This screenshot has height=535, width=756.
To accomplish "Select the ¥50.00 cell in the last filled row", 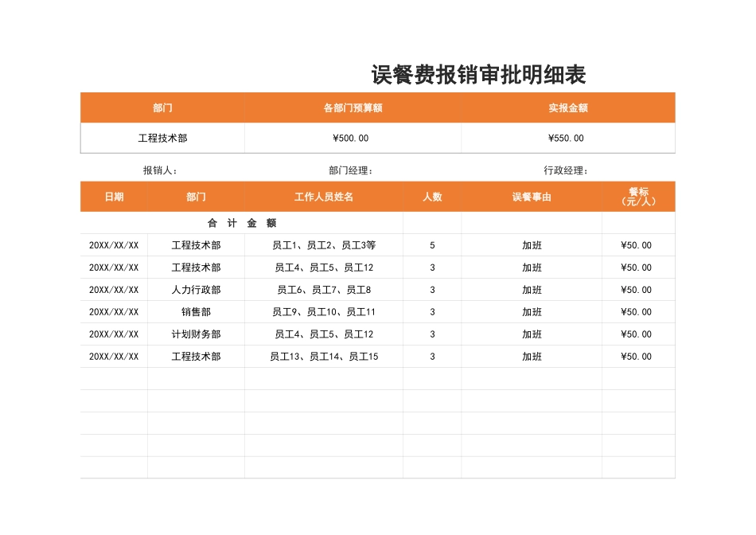I will [x=634, y=357].
